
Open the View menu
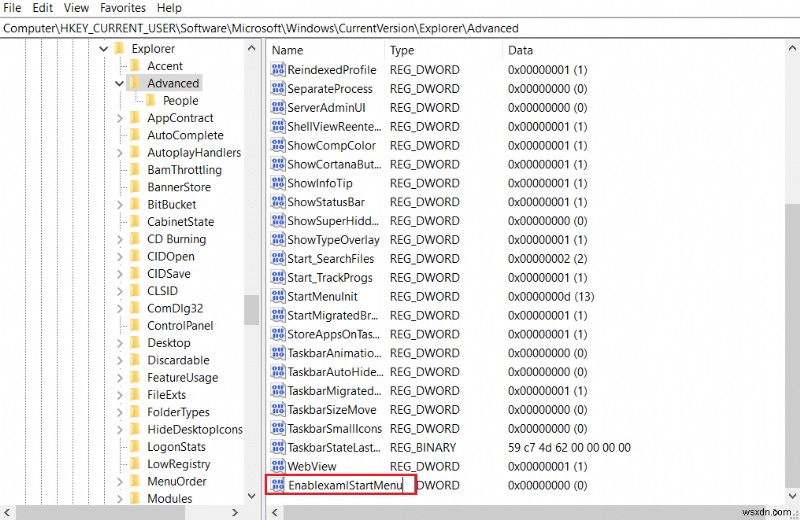[76, 8]
